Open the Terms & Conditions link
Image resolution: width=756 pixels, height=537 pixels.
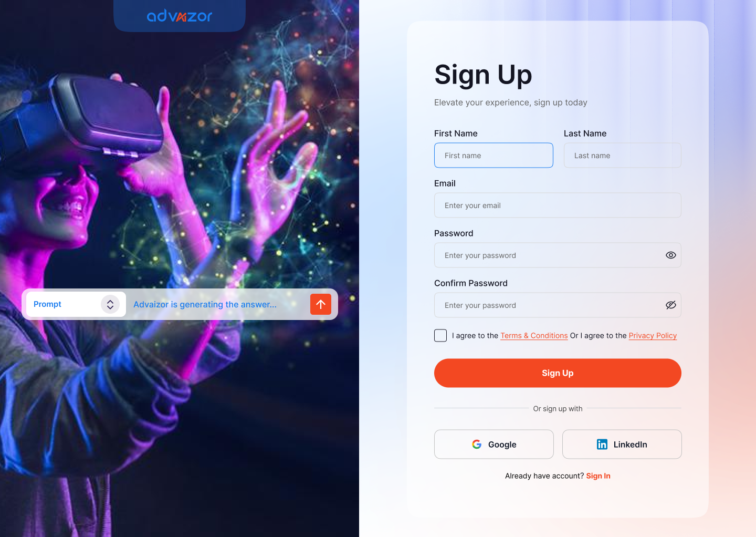click(x=534, y=336)
